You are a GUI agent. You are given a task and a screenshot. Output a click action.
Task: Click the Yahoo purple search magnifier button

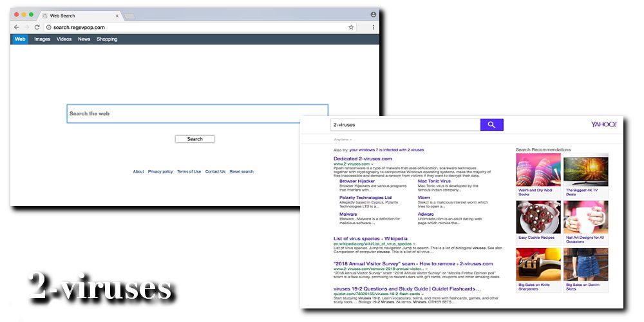(x=491, y=125)
